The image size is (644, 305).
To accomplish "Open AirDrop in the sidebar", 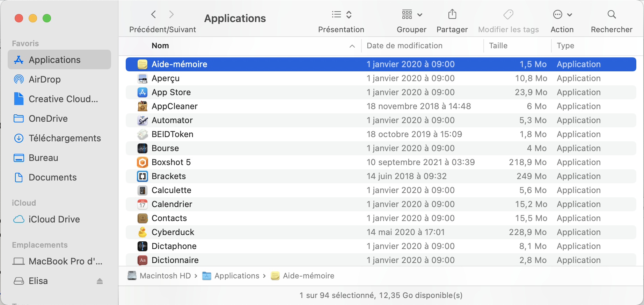I will click(x=59, y=79).
